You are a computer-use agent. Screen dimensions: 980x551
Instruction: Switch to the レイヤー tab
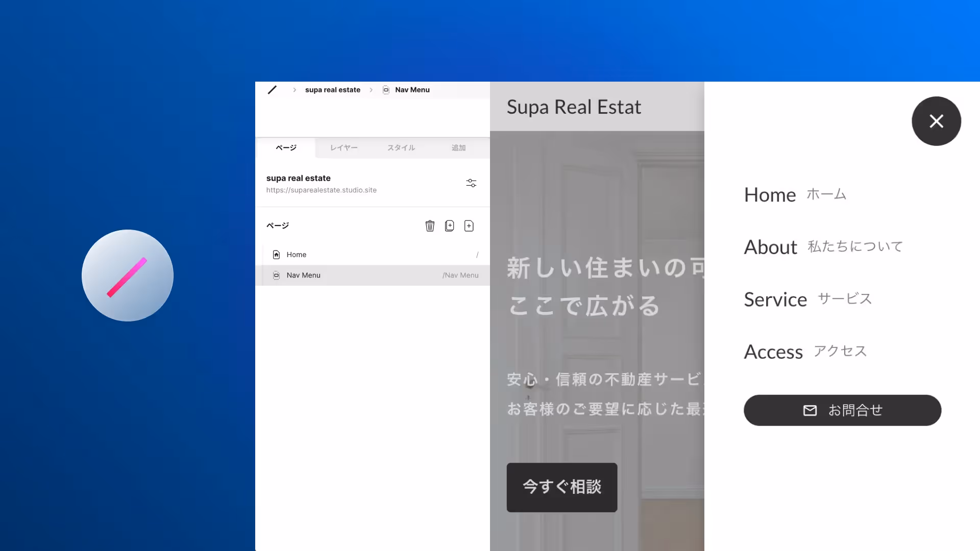(344, 148)
